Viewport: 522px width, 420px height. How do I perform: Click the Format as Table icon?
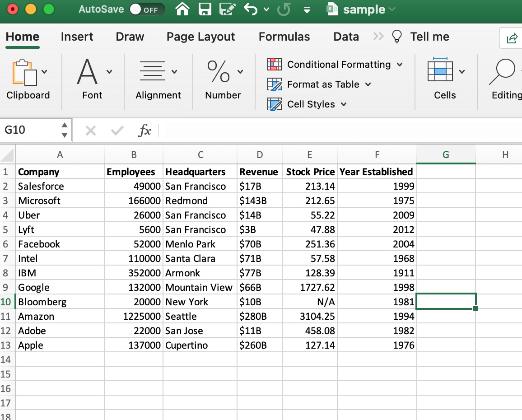(x=274, y=84)
